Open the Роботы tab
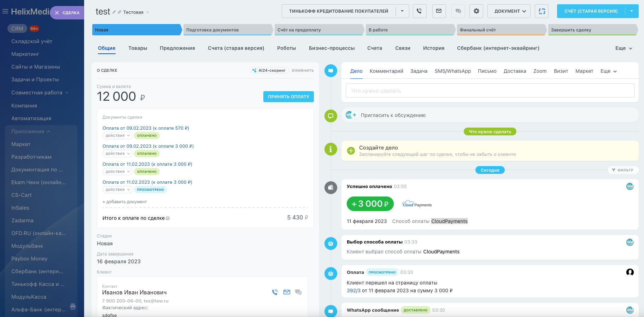The image size is (644, 317). [x=287, y=48]
